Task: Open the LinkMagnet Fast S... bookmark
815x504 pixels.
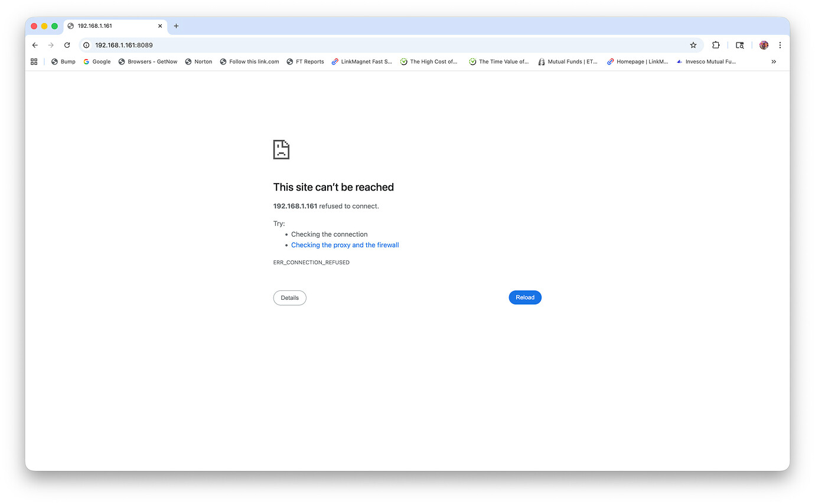Action: pyautogui.click(x=362, y=61)
